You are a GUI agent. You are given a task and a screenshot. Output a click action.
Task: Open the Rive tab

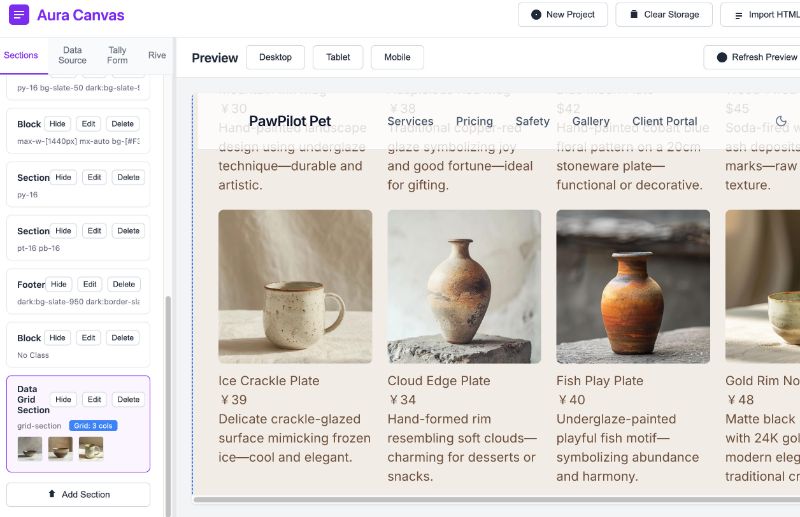coord(157,55)
